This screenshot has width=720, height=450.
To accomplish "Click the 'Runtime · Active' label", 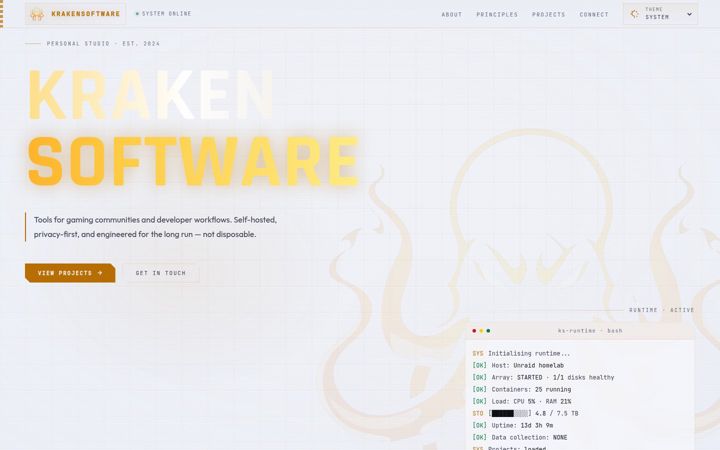I will pyautogui.click(x=661, y=310).
